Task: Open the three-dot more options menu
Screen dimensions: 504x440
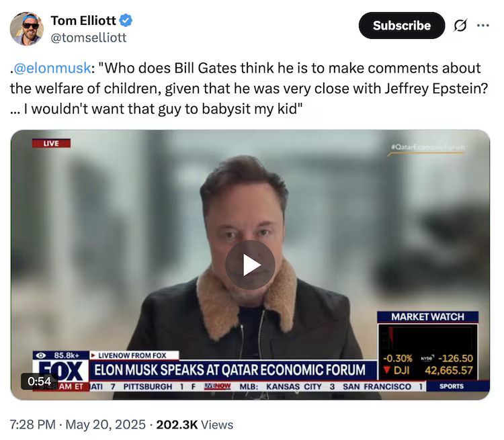Action: [483, 26]
